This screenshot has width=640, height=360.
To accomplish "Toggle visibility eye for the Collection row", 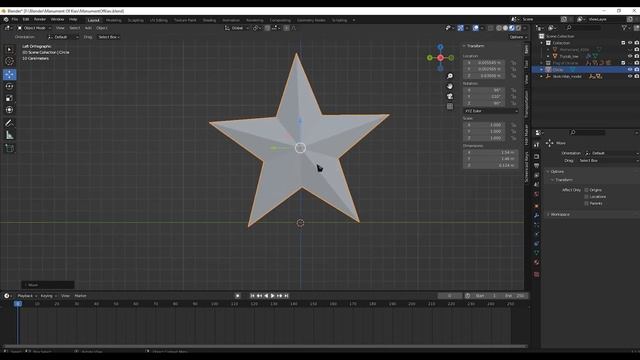I will [630, 43].
